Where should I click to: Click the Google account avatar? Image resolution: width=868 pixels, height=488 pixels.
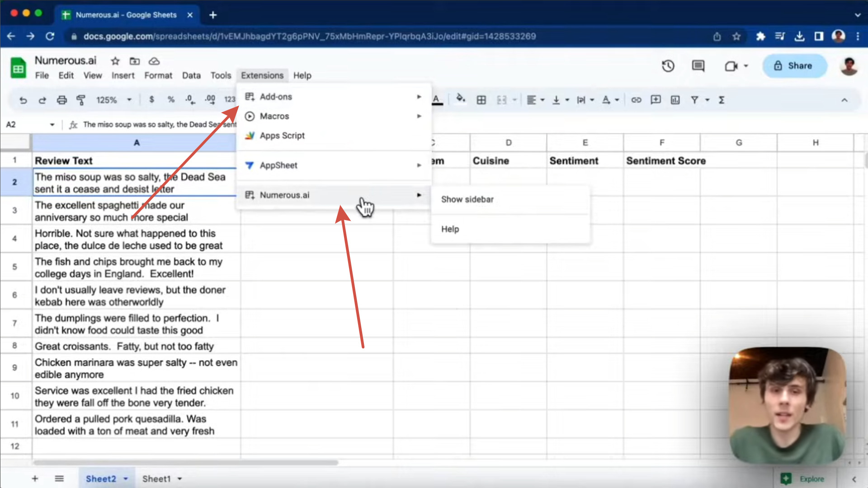pos(849,66)
